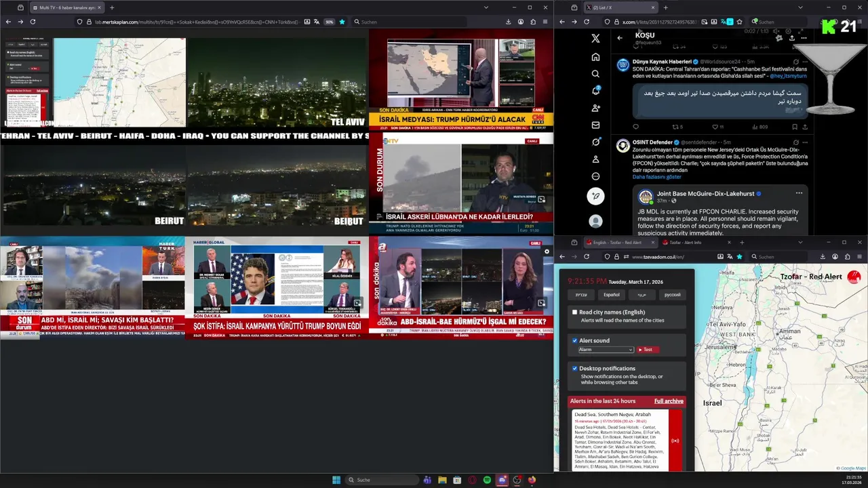Switch to Multi TV browser tab

66,7
